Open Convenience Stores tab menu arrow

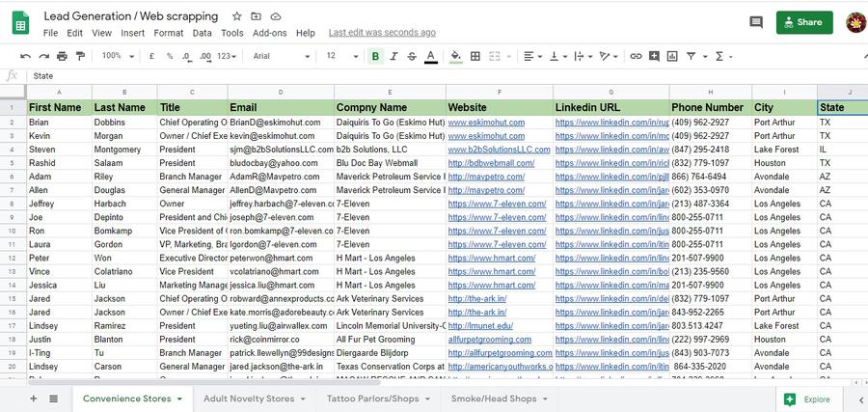coord(179,398)
